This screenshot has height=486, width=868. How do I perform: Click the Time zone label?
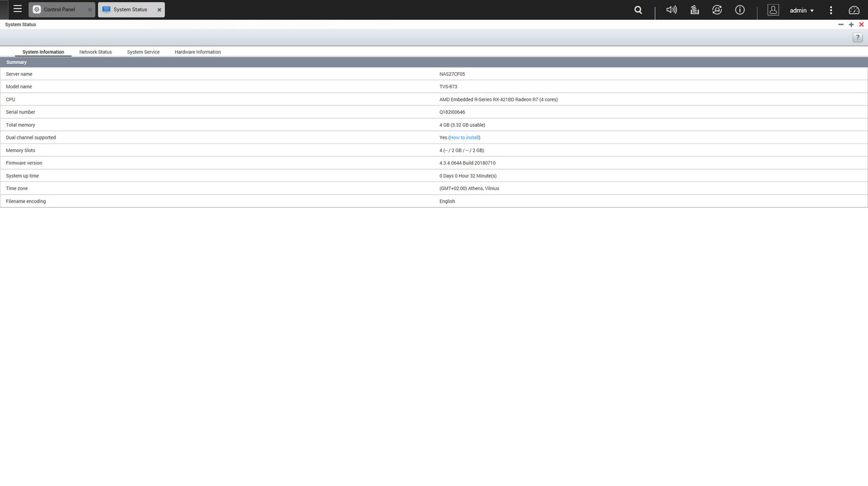pos(17,188)
